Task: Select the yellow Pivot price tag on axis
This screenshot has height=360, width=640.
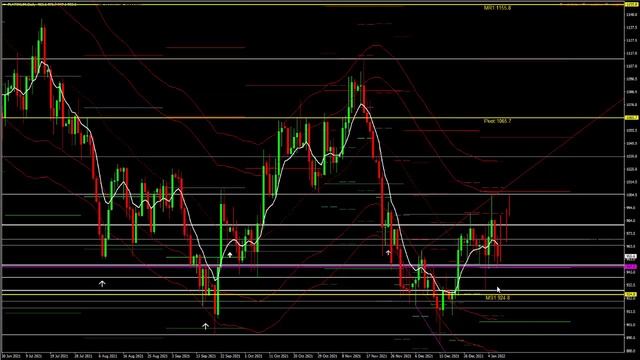Action: [631, 118]
